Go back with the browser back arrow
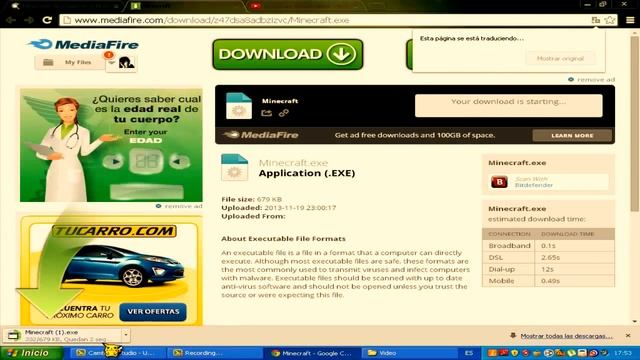640x360 pixels. [11, 20]
